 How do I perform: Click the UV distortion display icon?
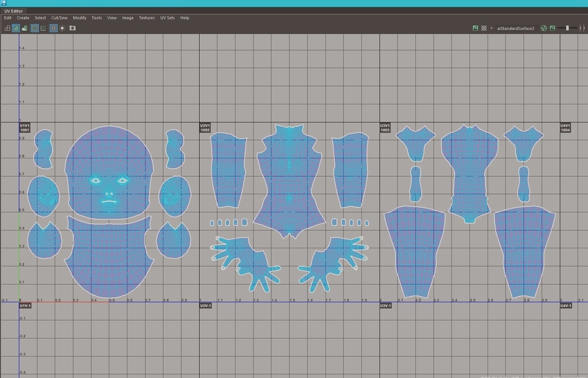click(24, 28)
